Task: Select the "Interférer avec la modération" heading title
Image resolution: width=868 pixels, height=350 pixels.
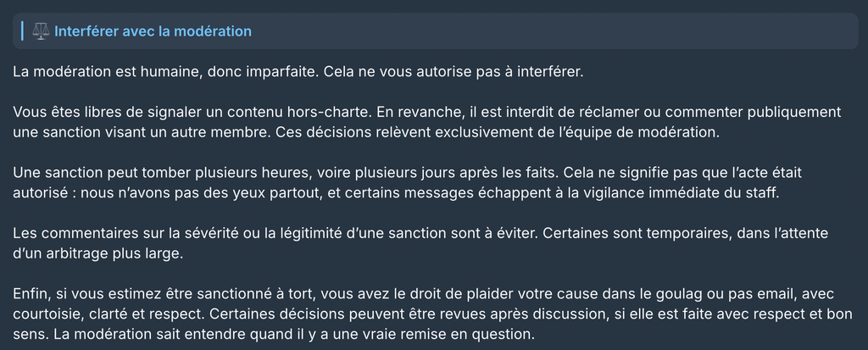Action: click(x=153, y=31)
